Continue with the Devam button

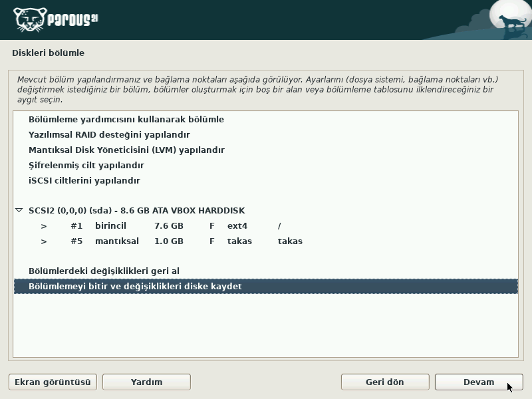(479, 382)
